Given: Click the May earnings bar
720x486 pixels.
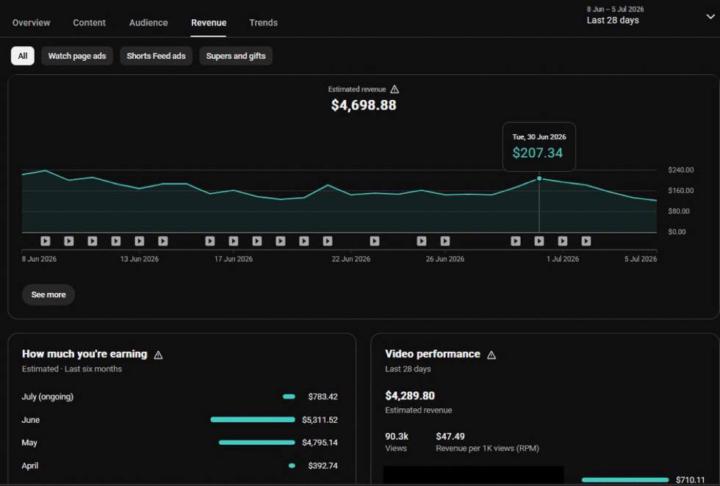Looking at the screenshot, I should click(x=257, y=442).
